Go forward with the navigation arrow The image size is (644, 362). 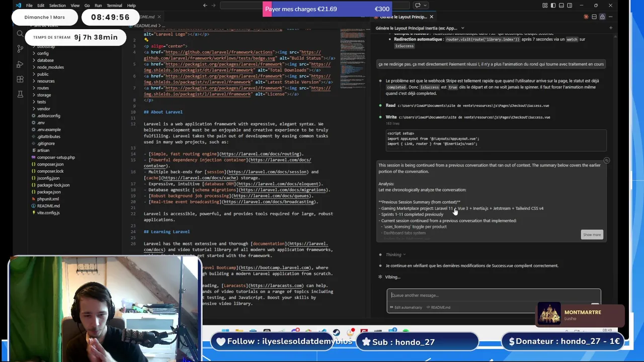point(213,6)
